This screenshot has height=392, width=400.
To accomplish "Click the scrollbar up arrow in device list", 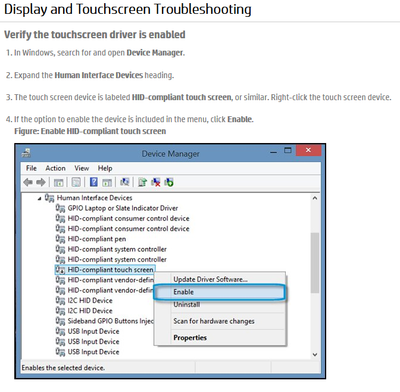I will (x=315, y=198).
